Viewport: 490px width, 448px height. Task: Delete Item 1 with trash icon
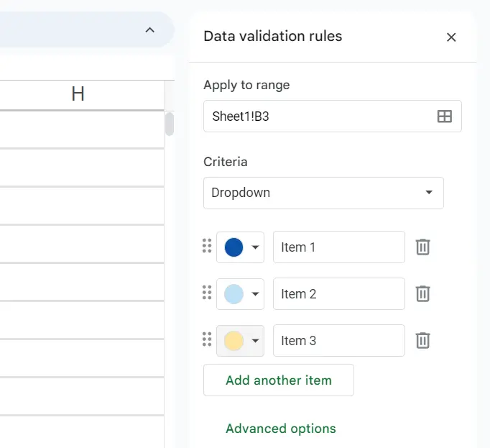[422, 247]
